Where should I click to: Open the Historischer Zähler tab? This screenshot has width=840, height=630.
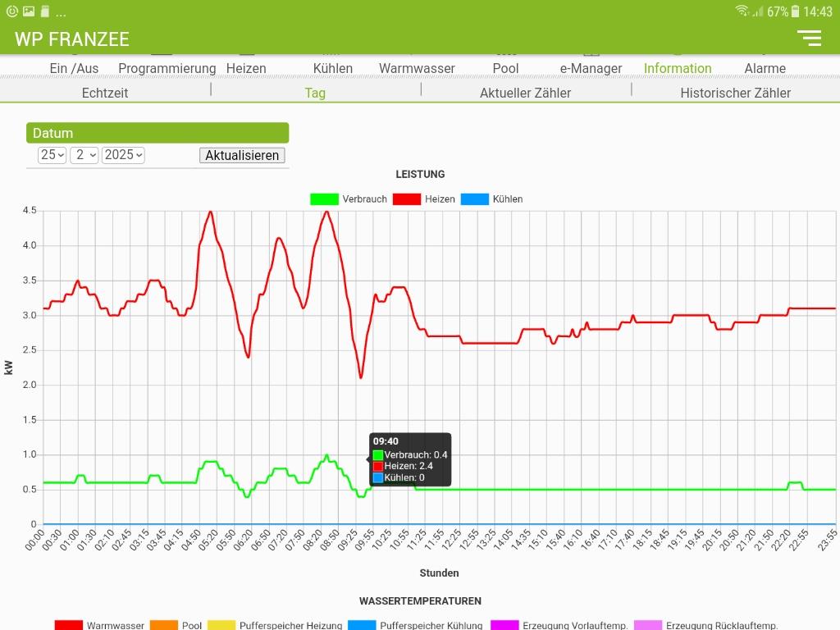[735, 93]
